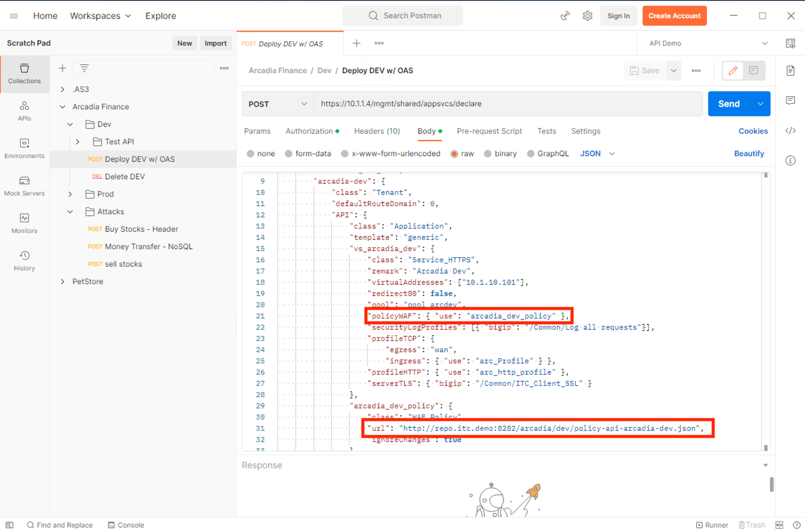Select the Delete DEV request
This screenshot has width=805, height=532.
click(x=125, y=177)
